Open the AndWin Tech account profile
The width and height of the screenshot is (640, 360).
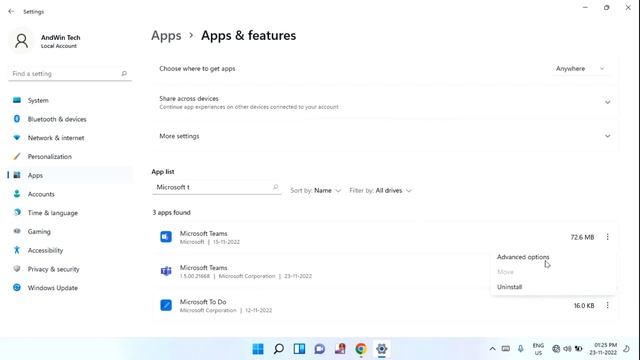[46, 41]
